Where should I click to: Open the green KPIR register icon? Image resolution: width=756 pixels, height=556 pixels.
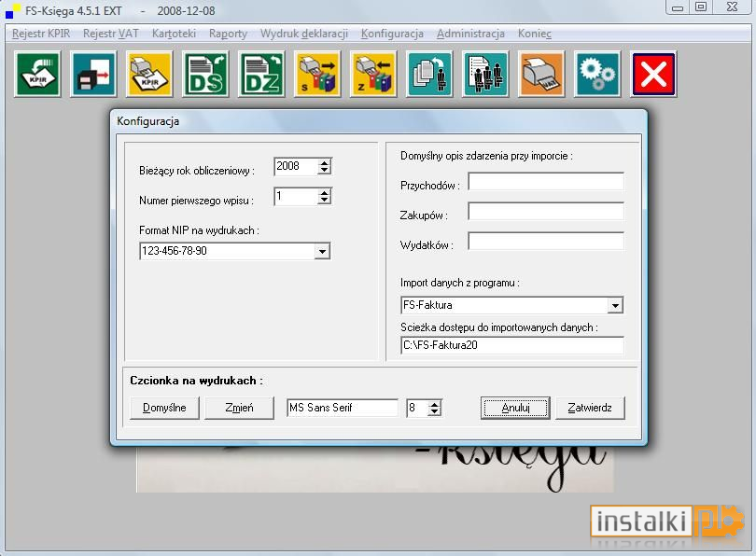[x=37, y=75]
